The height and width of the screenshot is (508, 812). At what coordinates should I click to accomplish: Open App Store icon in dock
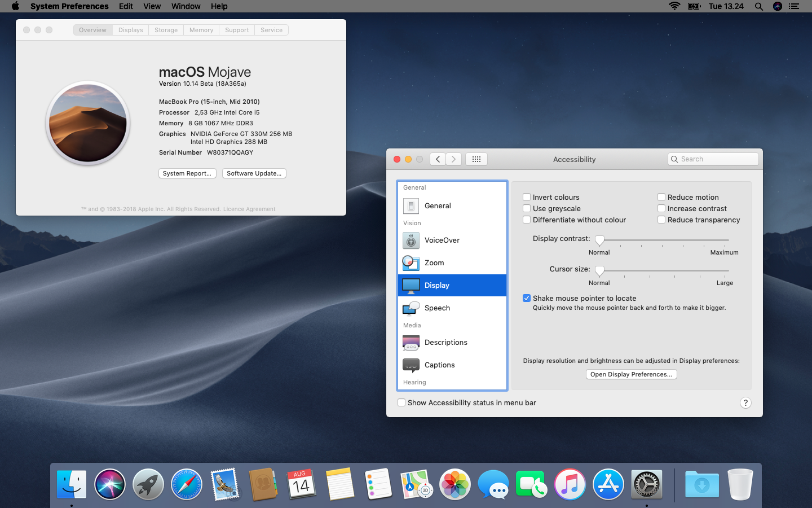[x=608, y=484]
